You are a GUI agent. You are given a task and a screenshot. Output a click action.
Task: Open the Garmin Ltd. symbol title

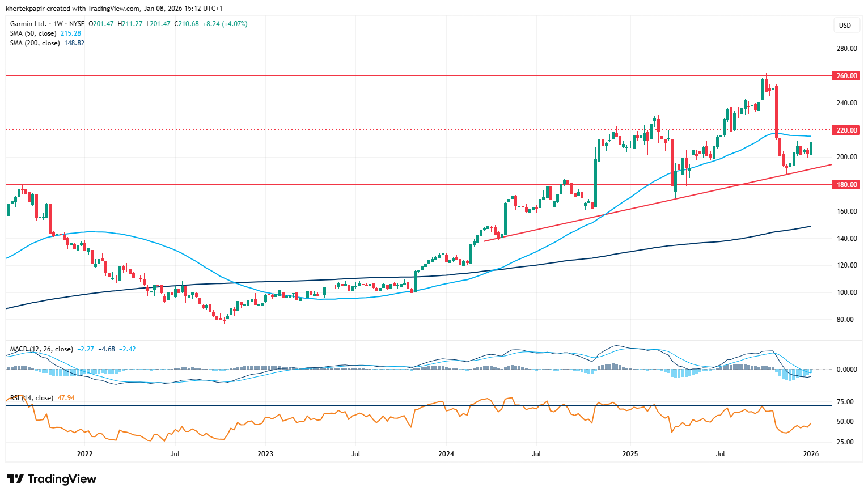[x=28, y=24]
